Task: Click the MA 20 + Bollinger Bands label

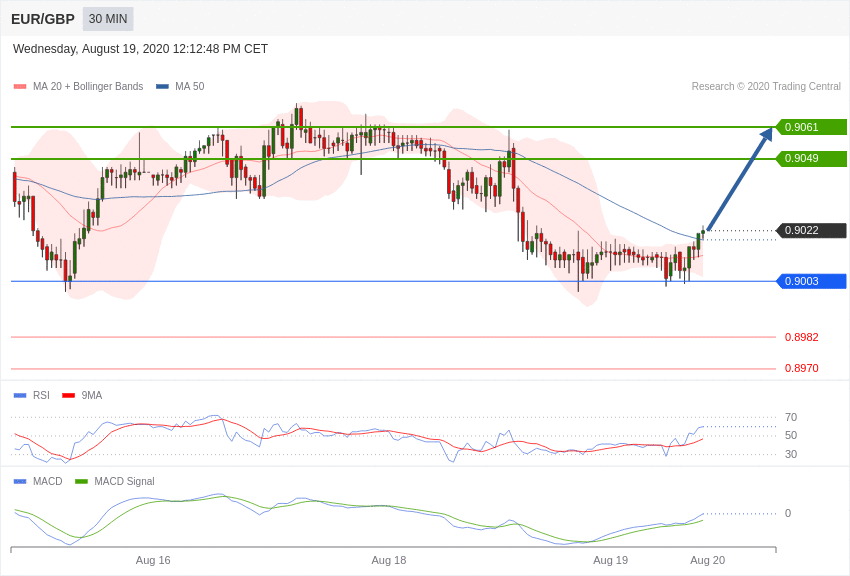Action: (x=88, y=86)
